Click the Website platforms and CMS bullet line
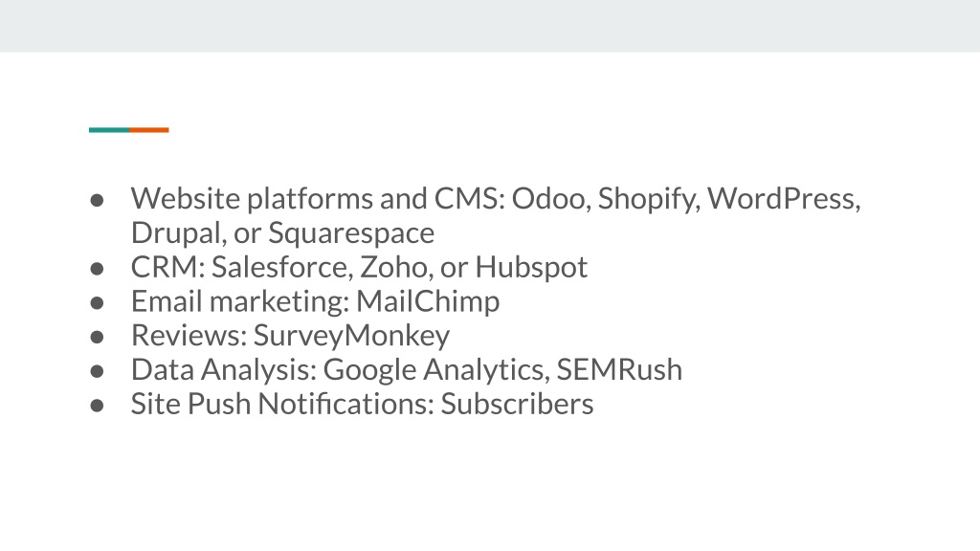 point(496,199)
